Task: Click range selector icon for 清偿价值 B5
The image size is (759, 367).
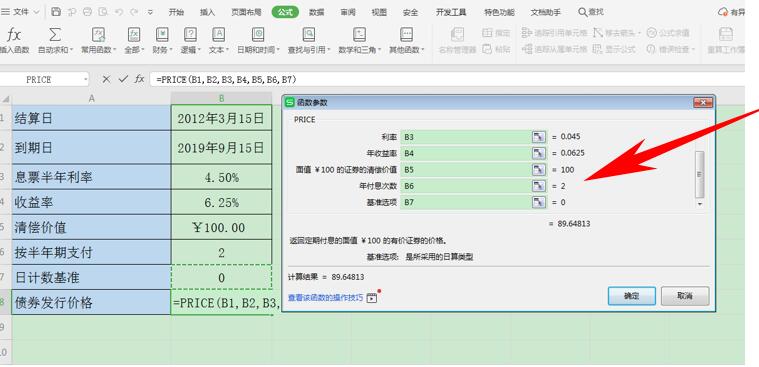Action: coord(538,170)
